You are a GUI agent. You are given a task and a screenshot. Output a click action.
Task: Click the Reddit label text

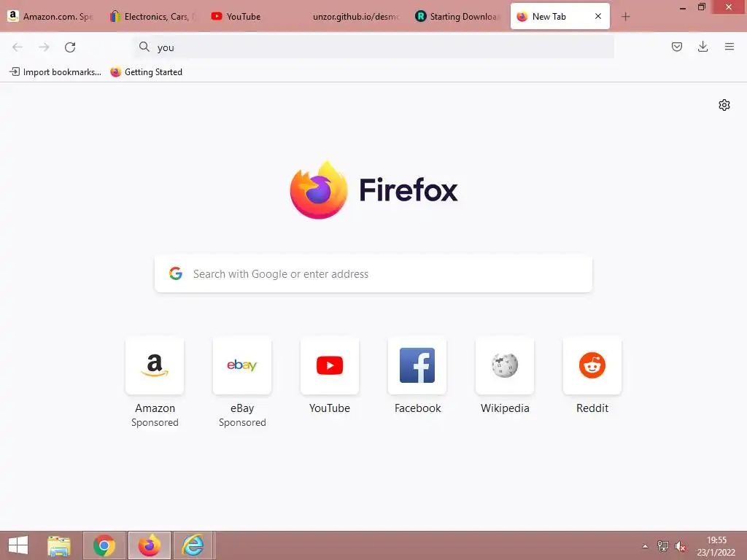pos(592,408)
